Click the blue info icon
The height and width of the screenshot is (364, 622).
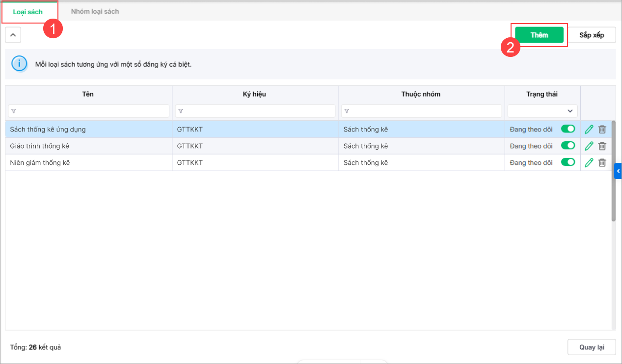(19, 64)
